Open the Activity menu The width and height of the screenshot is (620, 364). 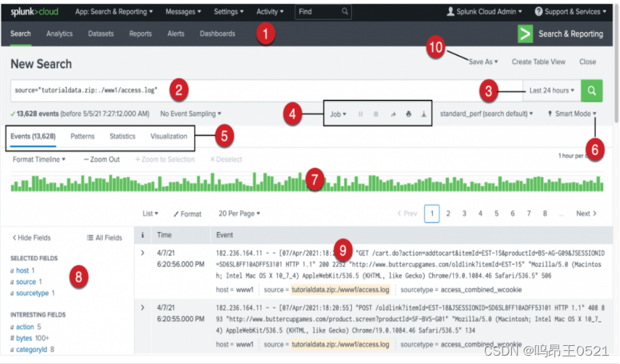(x=270, y=12)
